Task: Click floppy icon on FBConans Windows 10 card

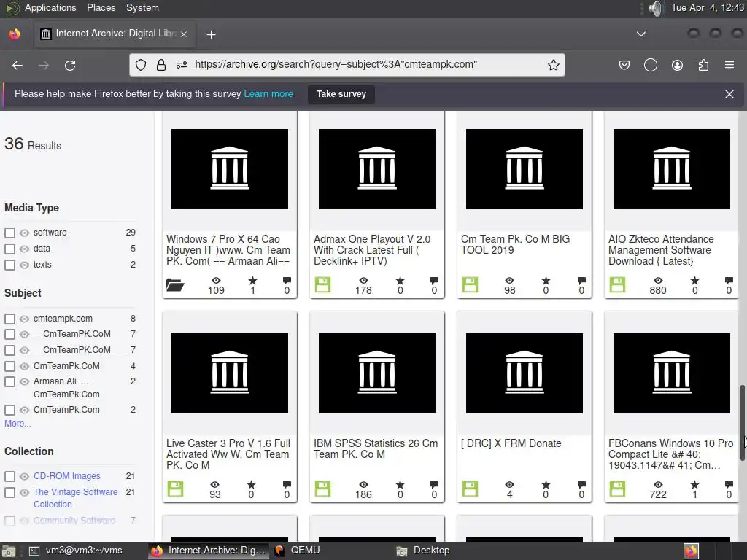Action: [x=617, y=489]
